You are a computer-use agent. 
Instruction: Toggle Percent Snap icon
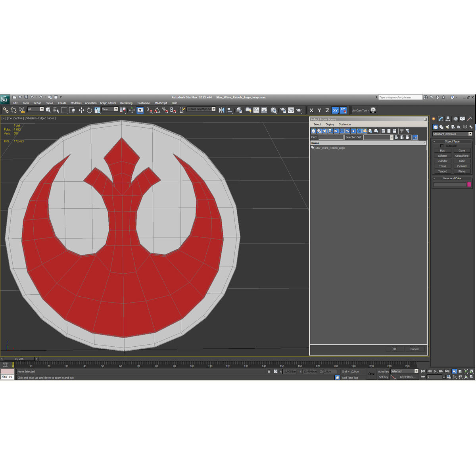tap(165, 110)
